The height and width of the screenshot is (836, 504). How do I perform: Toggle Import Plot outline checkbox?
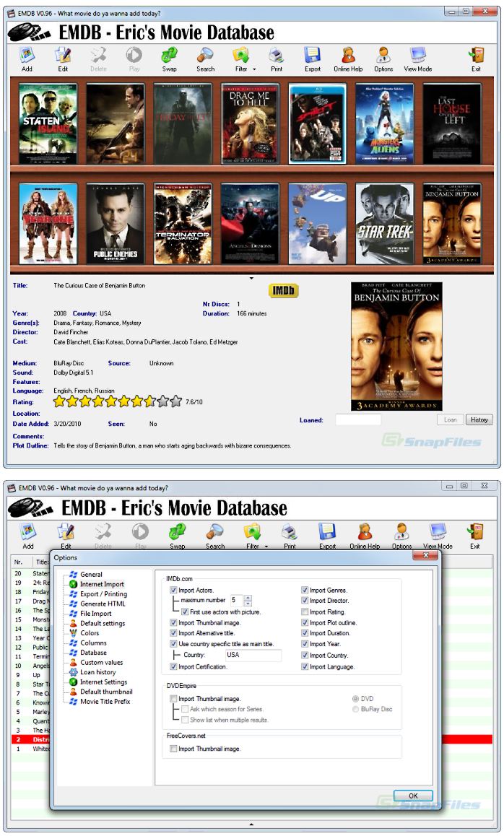(305, 623)
